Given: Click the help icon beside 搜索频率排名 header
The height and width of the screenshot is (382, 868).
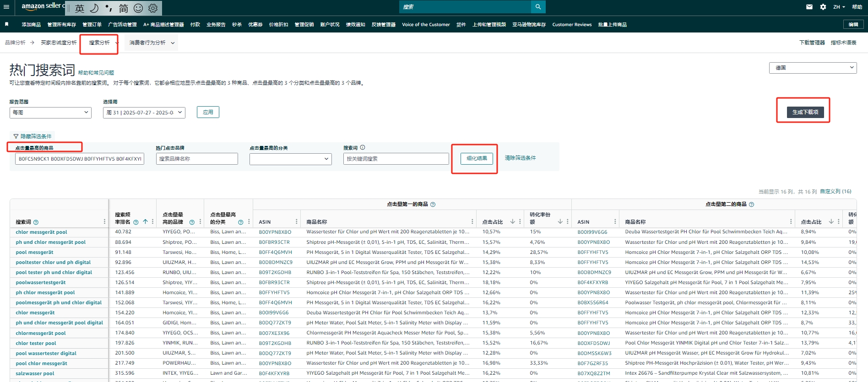Looking at the screenshot, I should coord(136,222).
